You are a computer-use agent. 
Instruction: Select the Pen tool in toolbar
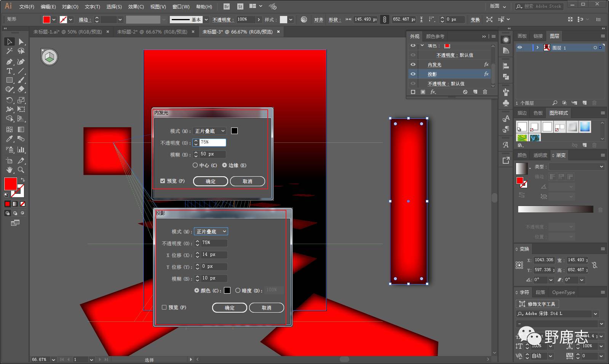pos(9,62)
